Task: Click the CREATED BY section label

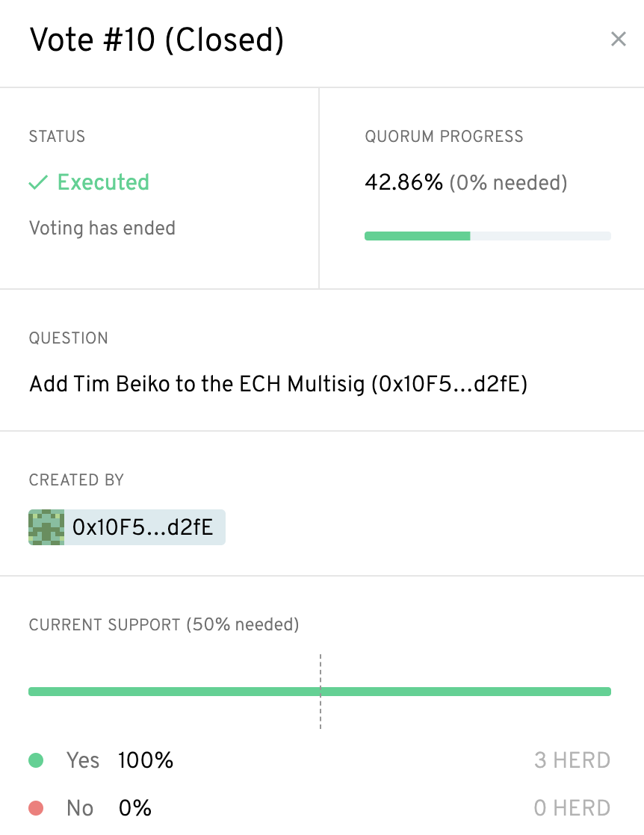Action: coord(75,480)
